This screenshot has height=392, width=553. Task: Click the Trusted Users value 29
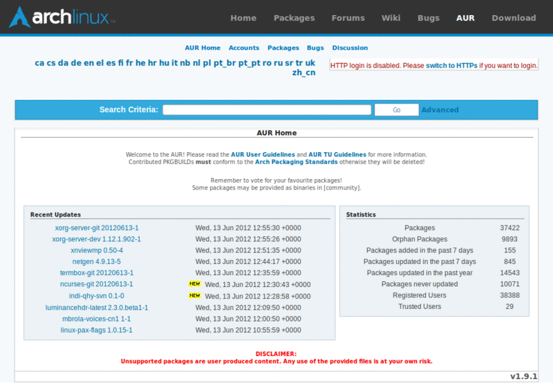coord(509,306)
